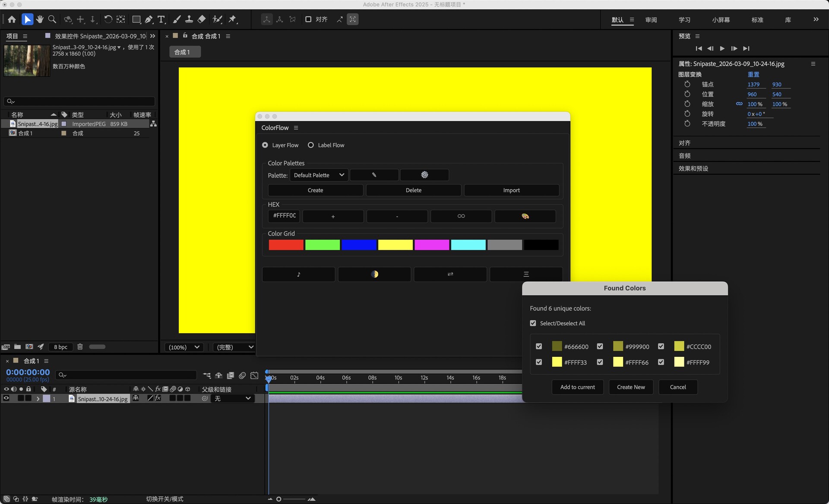Click the Import palette button
The height and width of the screenshot is (504, 829).
click(x=511, y=190)
